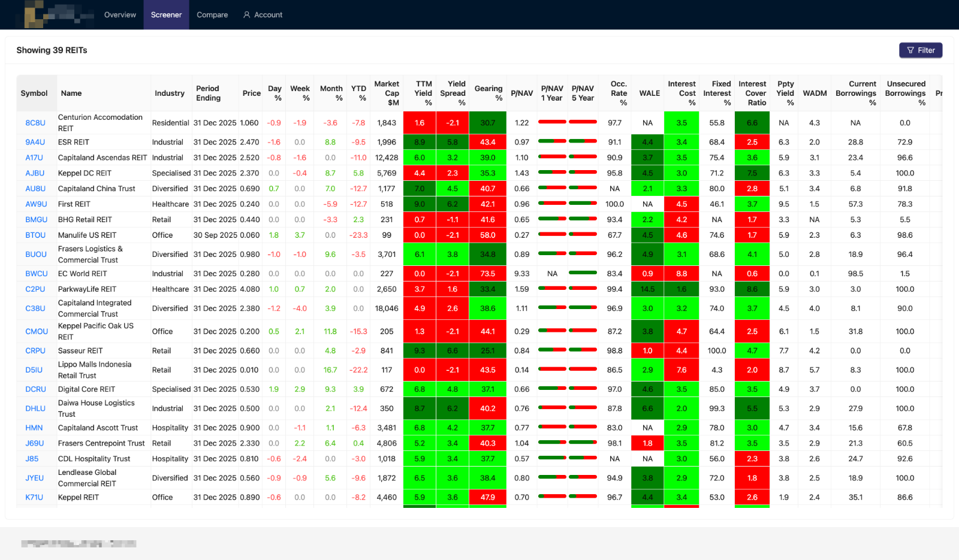This screenshot has width=959, height=560.
Task: Click green Interest Cover cell 8.6 for ParkwayLife
Action: click(x=752, y=289)
